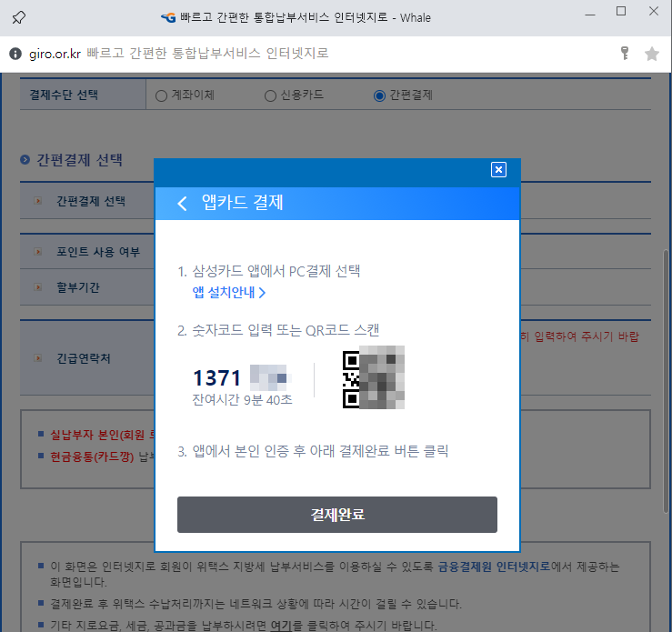Select the 신용카드 radio button
The height and width of the screenshot is (632, 672).
coord(270,95)
